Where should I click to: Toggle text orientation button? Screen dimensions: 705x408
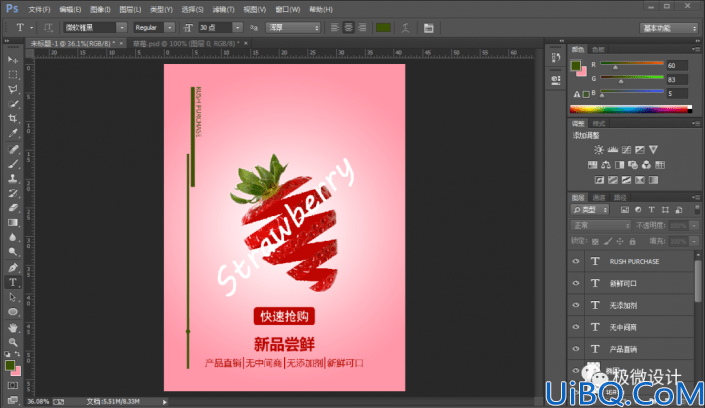[48, 28]
